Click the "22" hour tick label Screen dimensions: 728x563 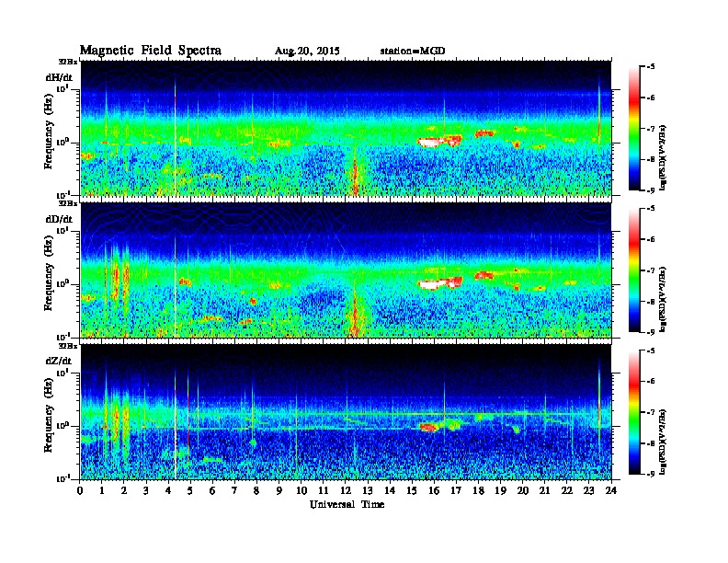[x=567, y=491]
